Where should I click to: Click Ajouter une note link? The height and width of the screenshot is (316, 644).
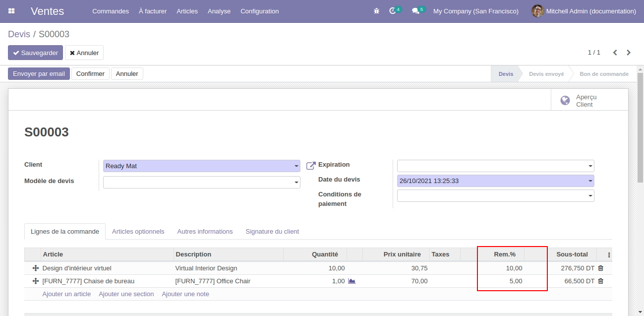185,294
